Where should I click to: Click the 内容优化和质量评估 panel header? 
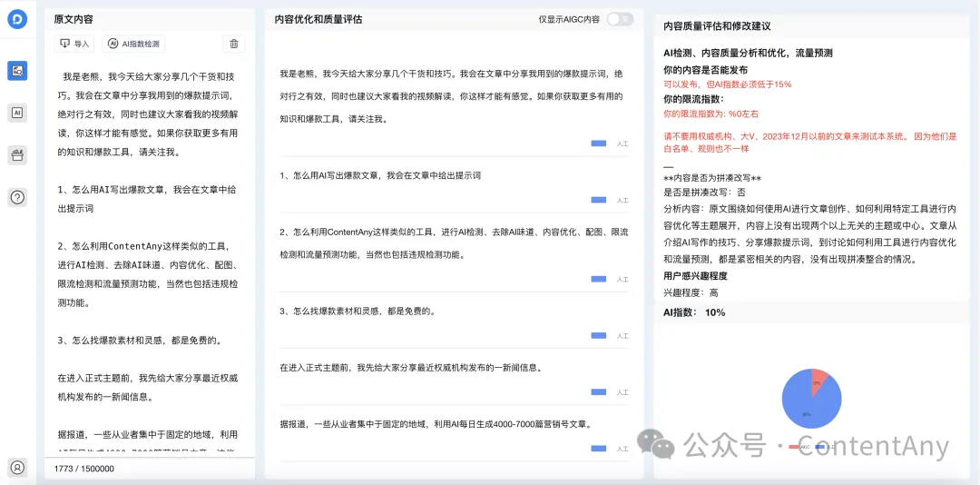(x=318, y=19)
